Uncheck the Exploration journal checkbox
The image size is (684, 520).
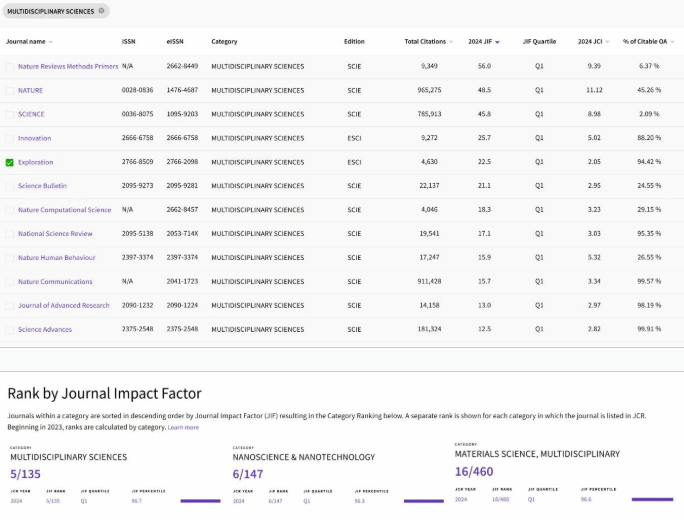coord(10,162)
